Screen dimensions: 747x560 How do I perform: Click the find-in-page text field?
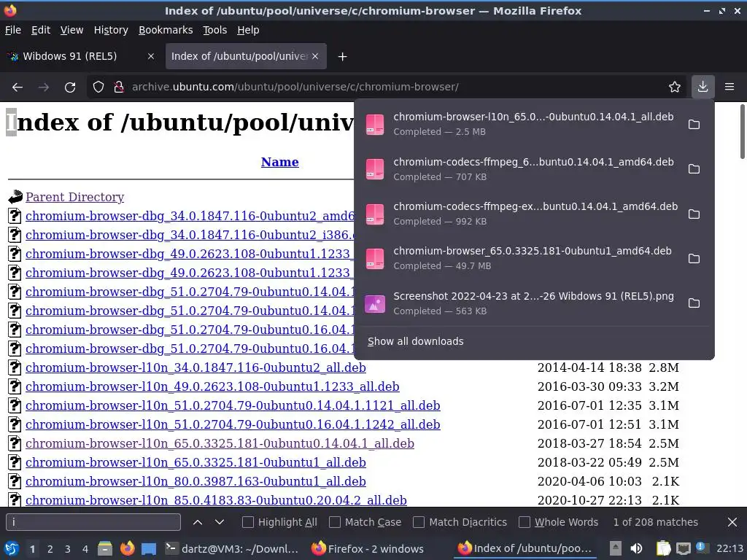pos(93,522)
